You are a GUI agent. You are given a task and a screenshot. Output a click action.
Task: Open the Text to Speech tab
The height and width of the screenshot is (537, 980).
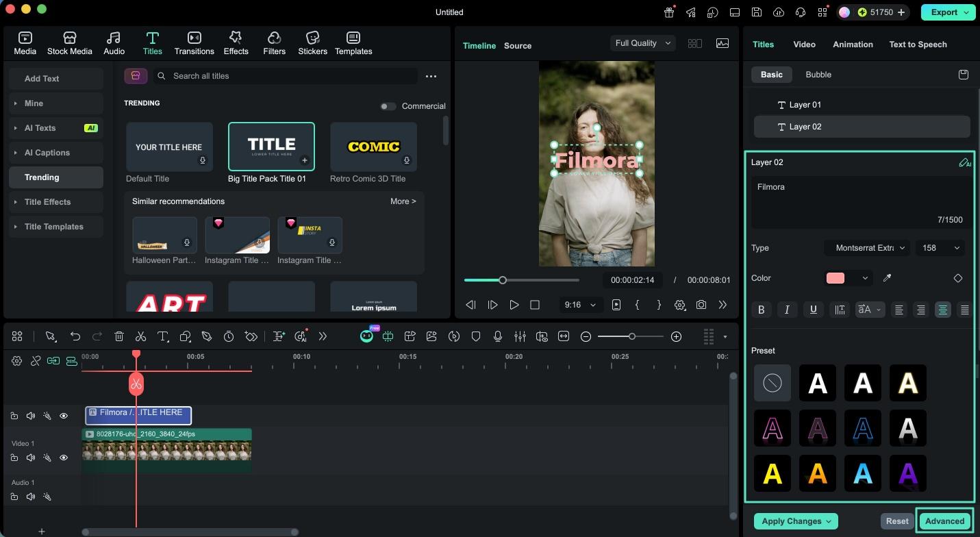coord(918,45)
